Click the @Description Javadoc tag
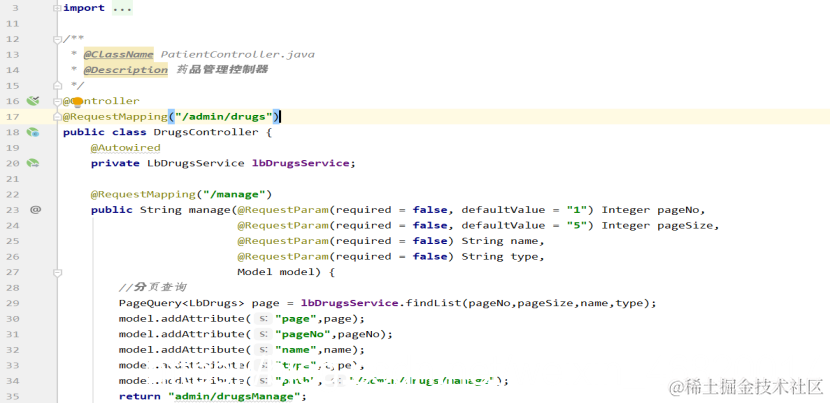The height and width of the screenshot is (403, 830). [x=125, y=70]
